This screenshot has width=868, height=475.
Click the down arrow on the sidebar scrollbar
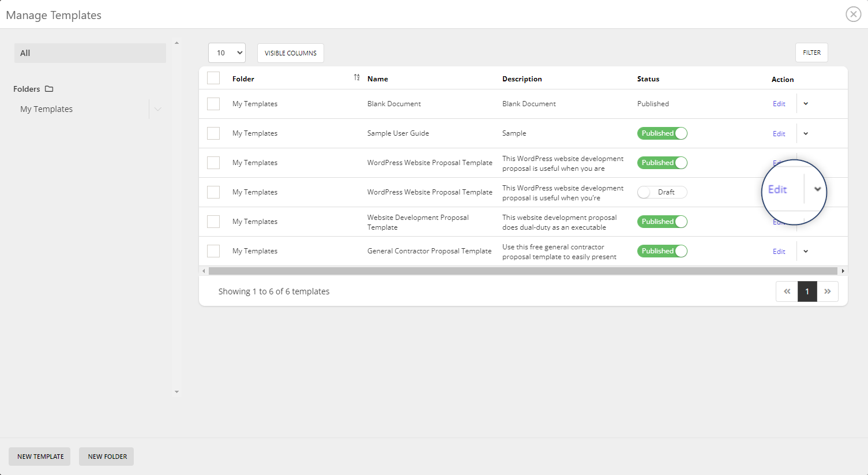(176, 391)
